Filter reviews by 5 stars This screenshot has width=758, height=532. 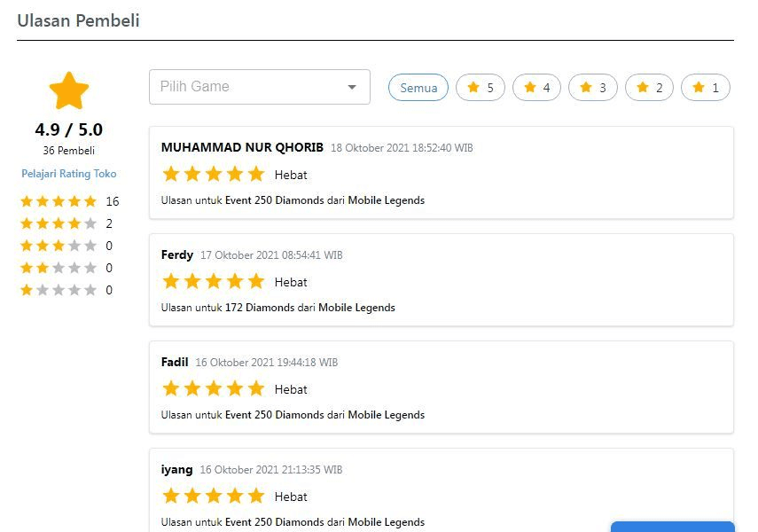[481, 88]
